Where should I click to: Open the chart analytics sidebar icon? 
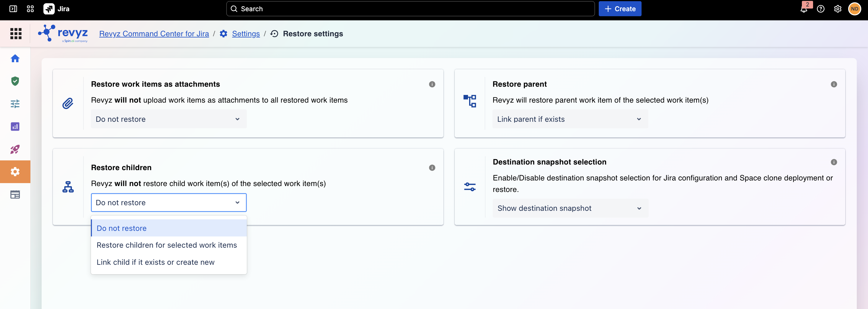(x=15, y=126)
